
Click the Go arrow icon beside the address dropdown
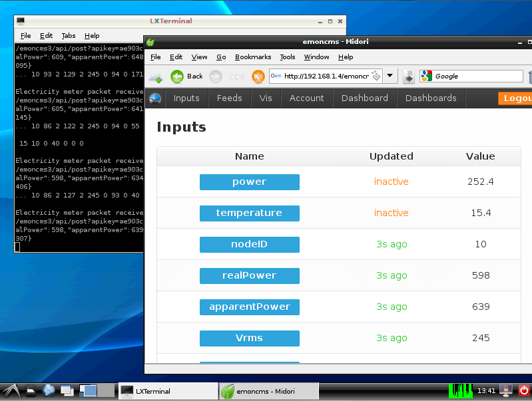(409, 76)
